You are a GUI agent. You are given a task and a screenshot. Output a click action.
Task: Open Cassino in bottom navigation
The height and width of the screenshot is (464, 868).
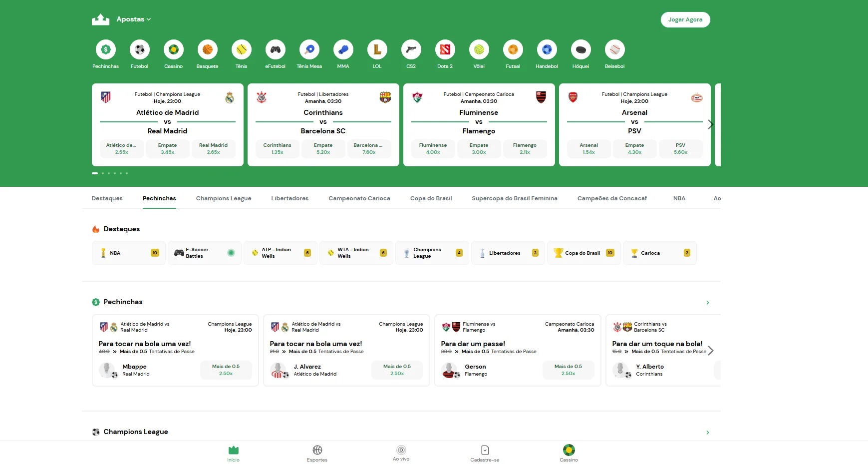569,454
